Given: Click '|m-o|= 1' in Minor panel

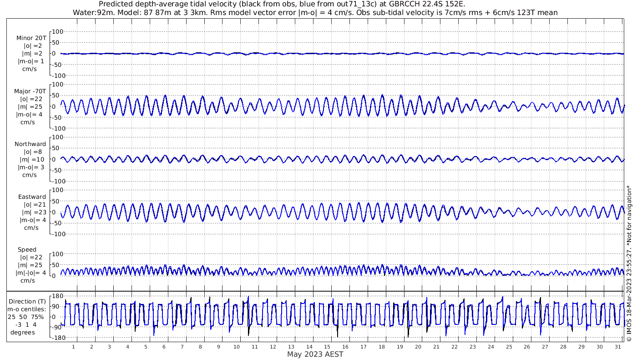Looking at the screenshot, I should [31, 61].
